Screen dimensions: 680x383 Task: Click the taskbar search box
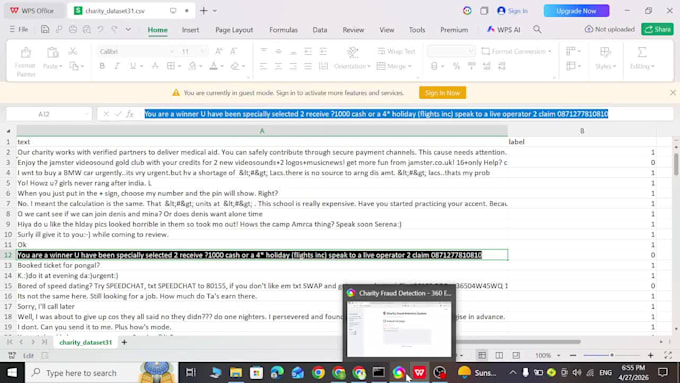[101, 373]
